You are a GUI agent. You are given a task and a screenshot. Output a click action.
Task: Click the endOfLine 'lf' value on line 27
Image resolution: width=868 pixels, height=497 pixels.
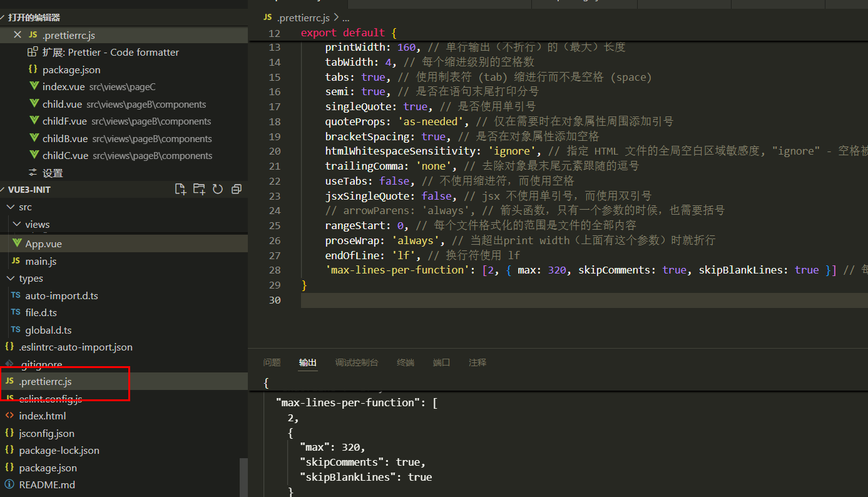404,255
